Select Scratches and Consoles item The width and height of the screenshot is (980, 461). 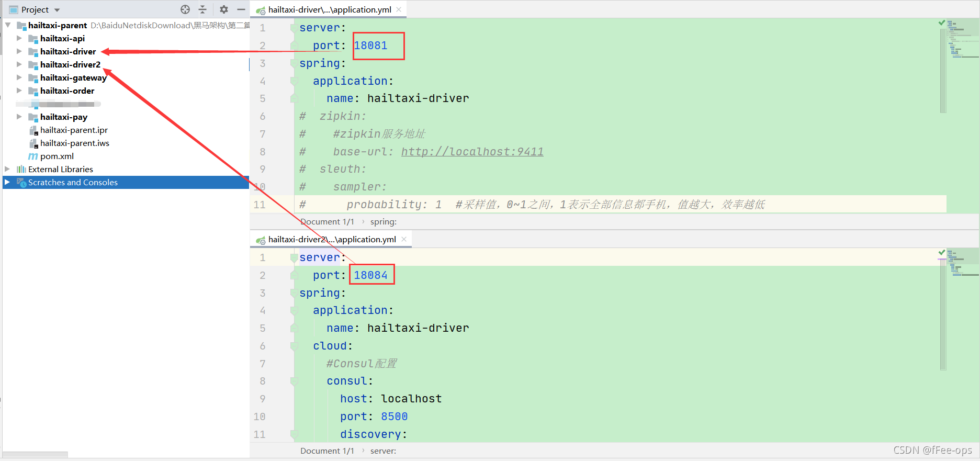pyautogui.click(x=73, y=182)
